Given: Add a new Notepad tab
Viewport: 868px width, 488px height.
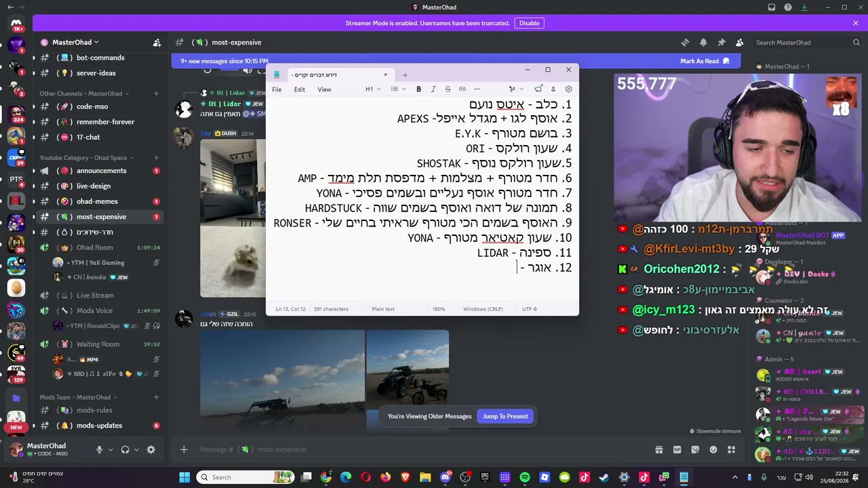Looking at the screenshot, I should (405, 75).
